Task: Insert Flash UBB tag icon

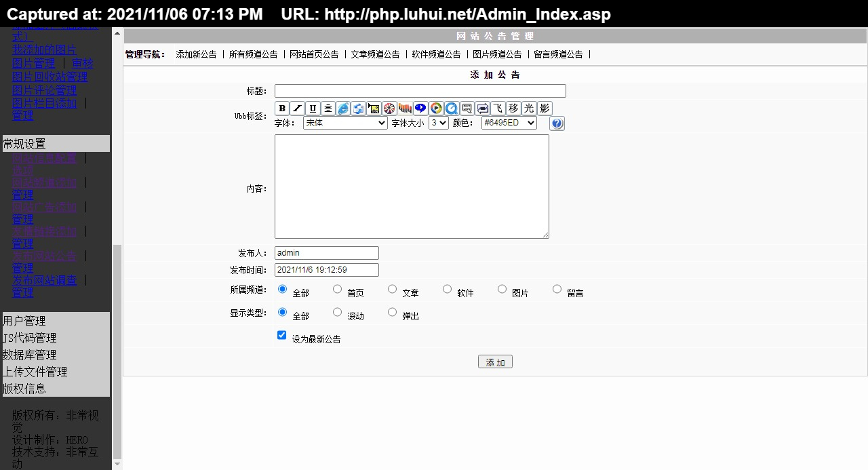Action: tap(389, 109)
